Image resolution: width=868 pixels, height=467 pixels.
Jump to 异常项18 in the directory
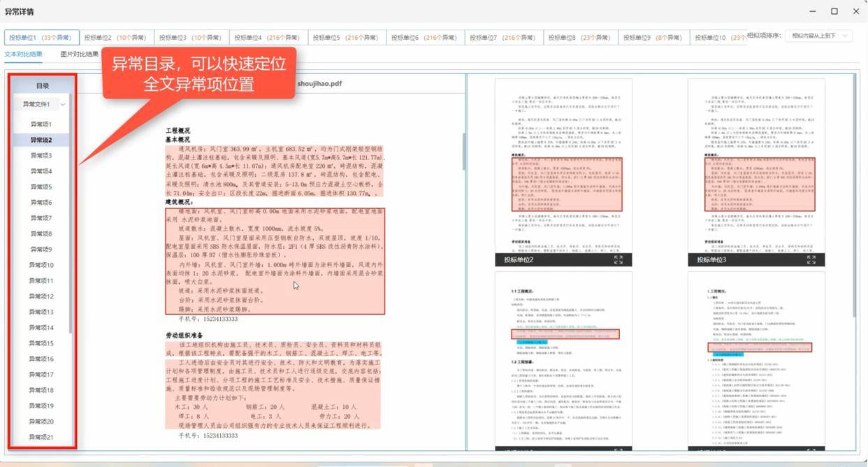coord(41,390)
